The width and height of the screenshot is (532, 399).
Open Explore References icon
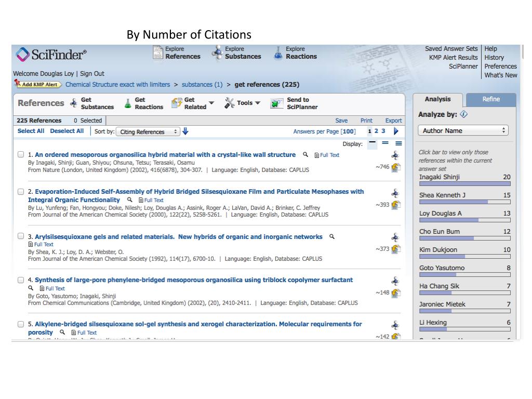tap(158, 52)
